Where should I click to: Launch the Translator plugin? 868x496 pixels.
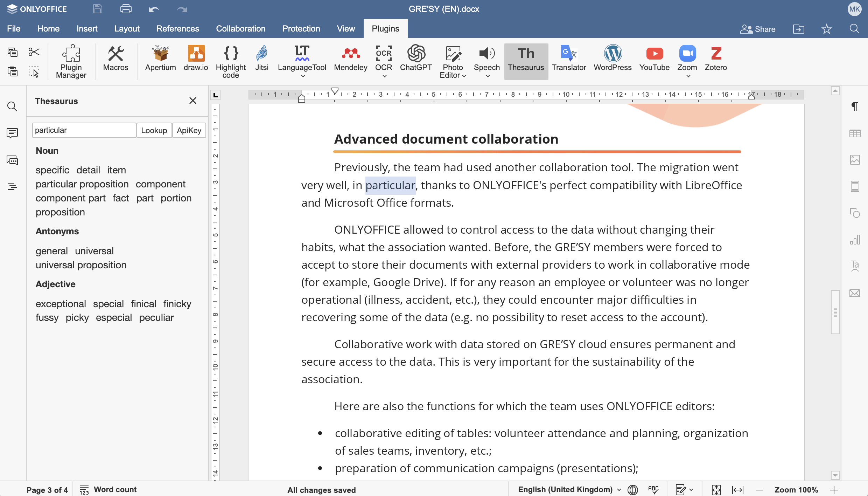[569, 60]
